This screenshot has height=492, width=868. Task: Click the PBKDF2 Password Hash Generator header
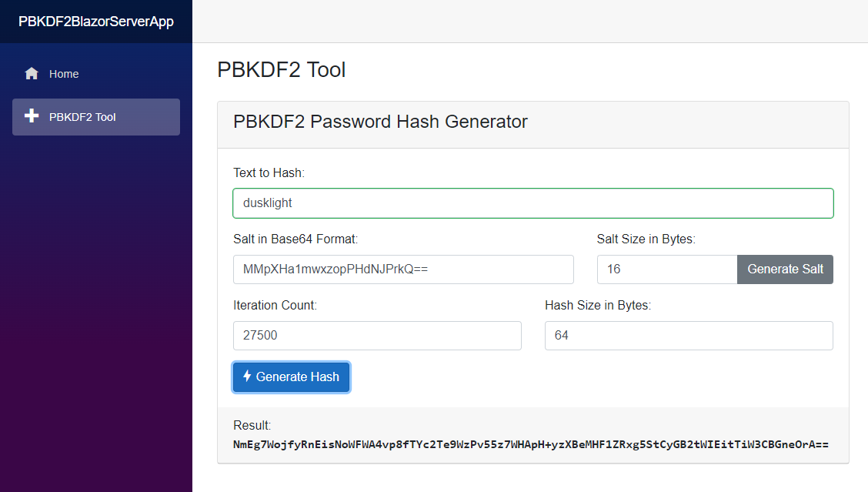tap(380, 122)
